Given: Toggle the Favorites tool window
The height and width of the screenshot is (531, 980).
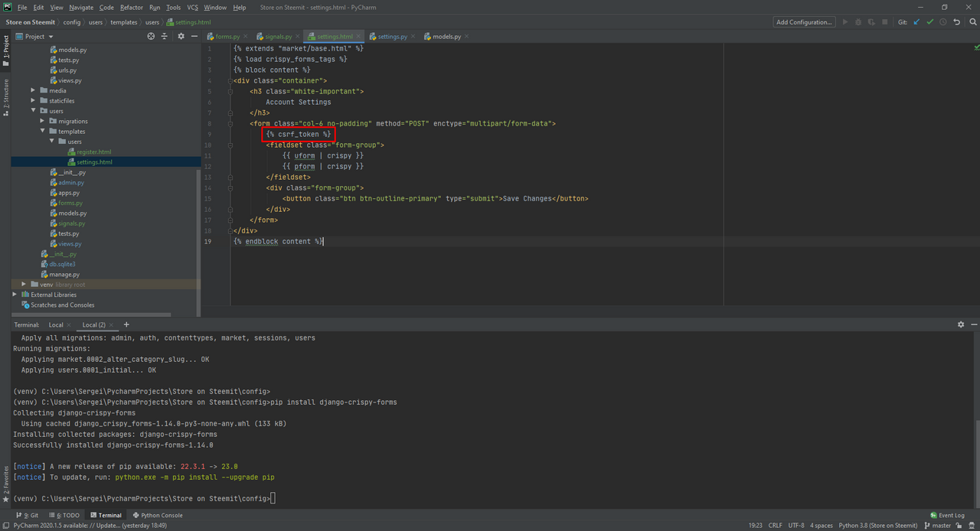Looking at the screenshot, I should pyautogui.click(x=5, y=482).
